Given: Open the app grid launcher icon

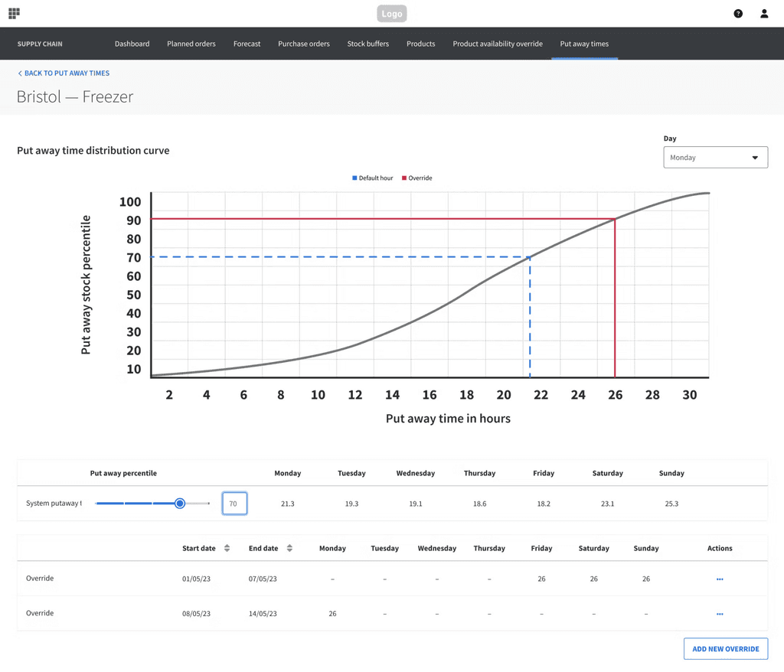Looking at the screenshot, I should (x=14, y=13).
